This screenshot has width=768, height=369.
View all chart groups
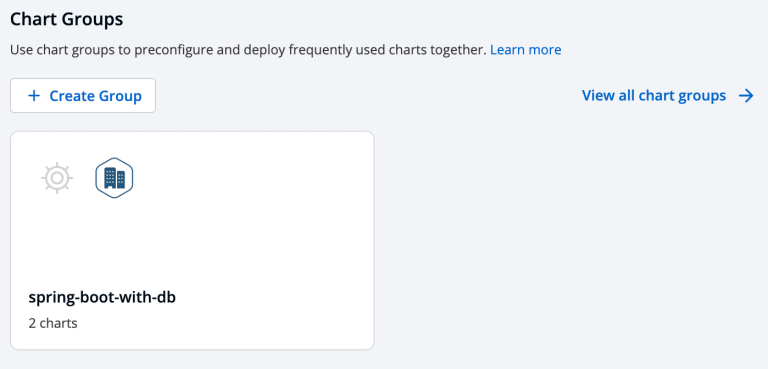pyautogui.click(x=668, y=96)
